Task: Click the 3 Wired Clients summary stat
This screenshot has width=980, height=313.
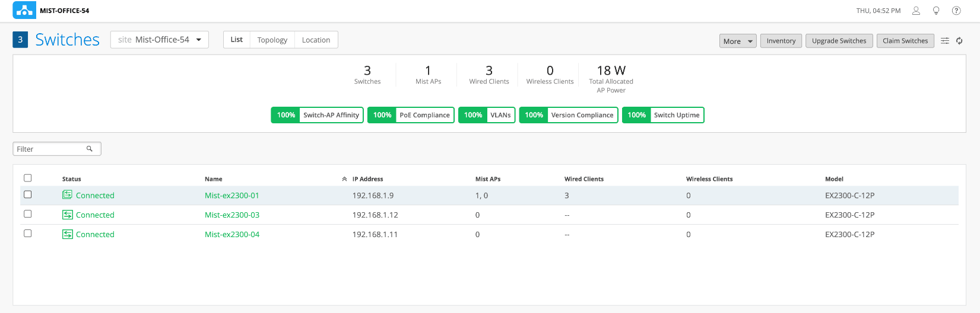Action: click(489, 75)
